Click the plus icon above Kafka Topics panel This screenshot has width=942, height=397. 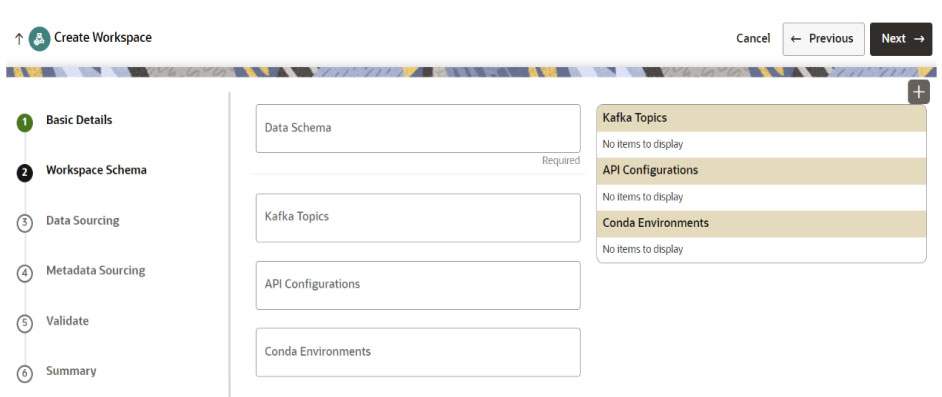919,92
